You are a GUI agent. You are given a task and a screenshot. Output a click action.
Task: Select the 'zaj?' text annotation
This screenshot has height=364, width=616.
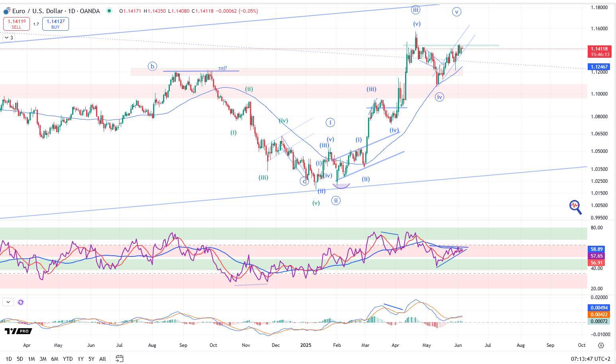[x=222, y=68]
